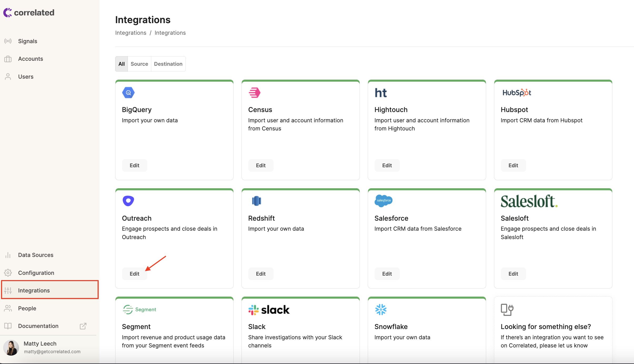The height and width of the screenshot is (364, 634).
Task: Click the Segment green logo
Action: [139, 310]
